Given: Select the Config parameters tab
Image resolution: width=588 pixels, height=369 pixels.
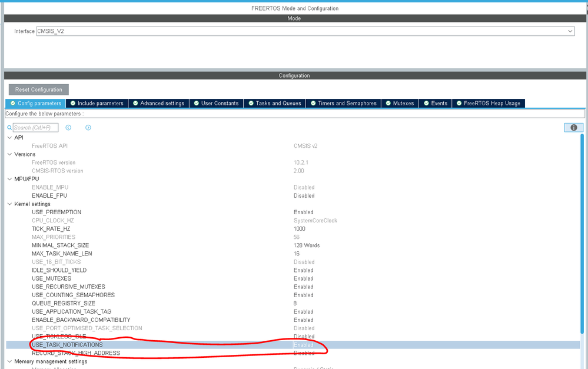Looking at the screenshot, I should point(36,103).
